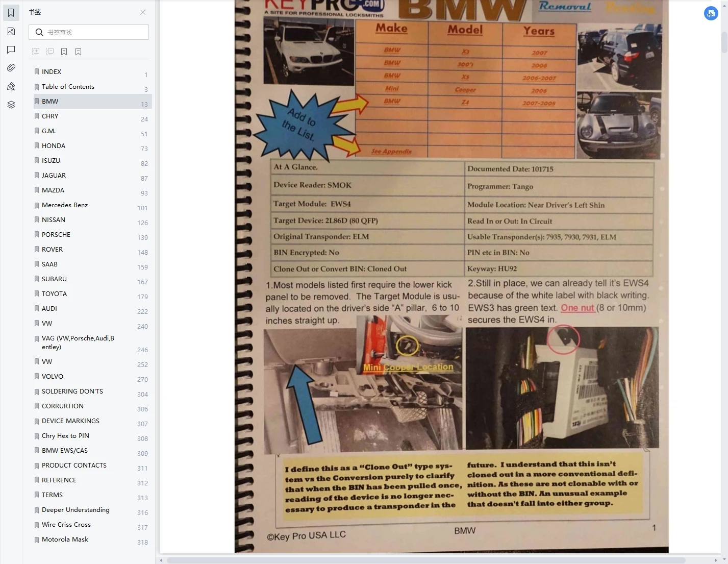The height and width of the screenshot is (564, 728).
Task: Select the ISUZU bookmark
Action: click(x=92, y=161)
